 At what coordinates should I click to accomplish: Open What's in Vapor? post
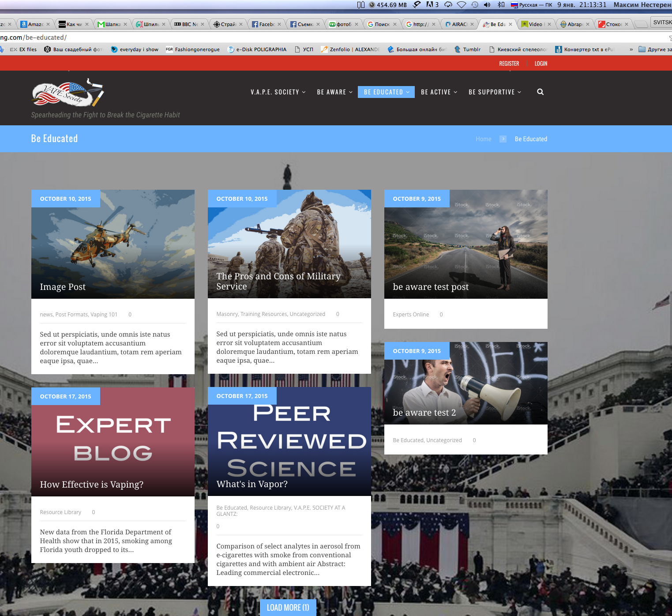point(252,484)
